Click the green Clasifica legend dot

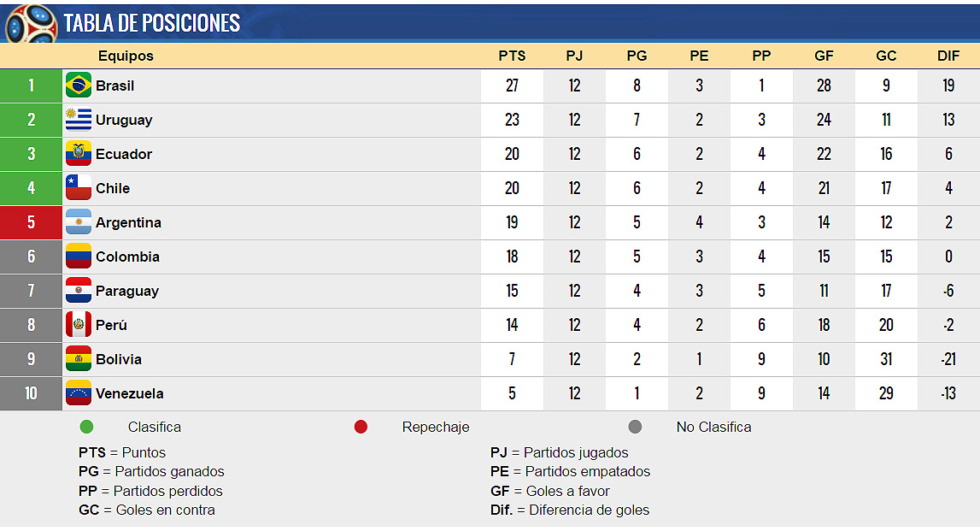[x=85, y=427]
